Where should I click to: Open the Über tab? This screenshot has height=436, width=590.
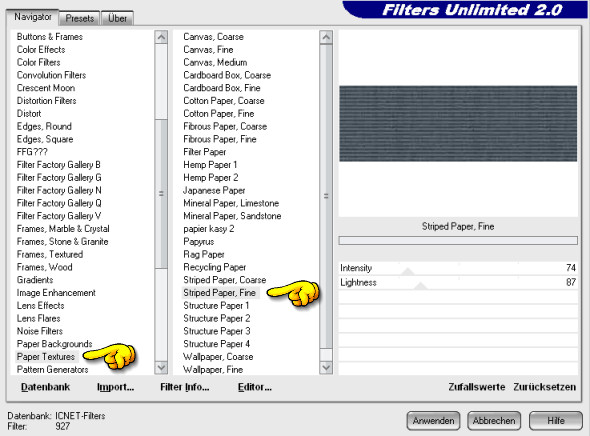click(x=117, y=18)
